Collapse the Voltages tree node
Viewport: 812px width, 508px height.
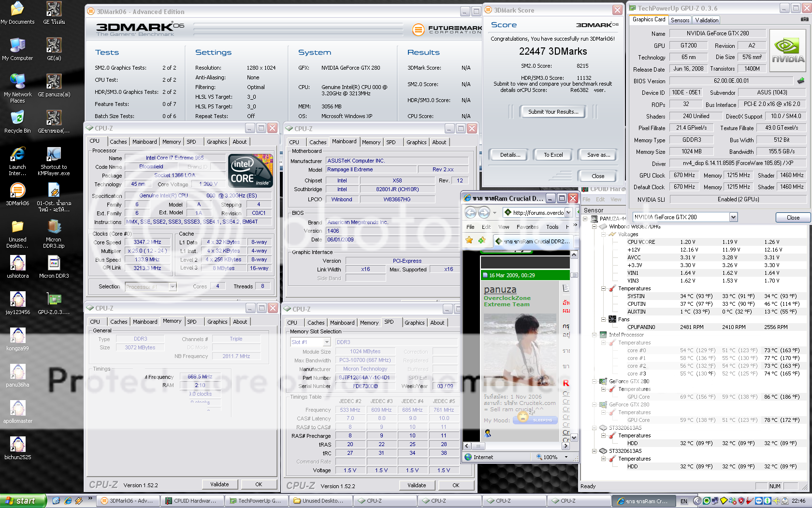(x=604, y=234)
